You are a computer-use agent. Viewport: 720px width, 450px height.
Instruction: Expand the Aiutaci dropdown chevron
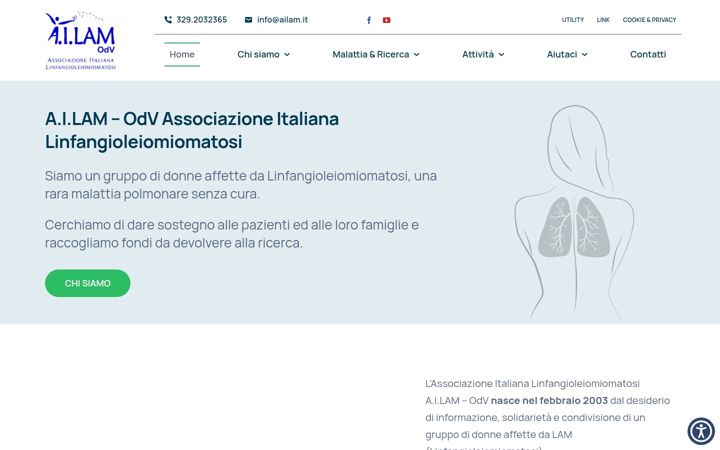pos(585,55)
